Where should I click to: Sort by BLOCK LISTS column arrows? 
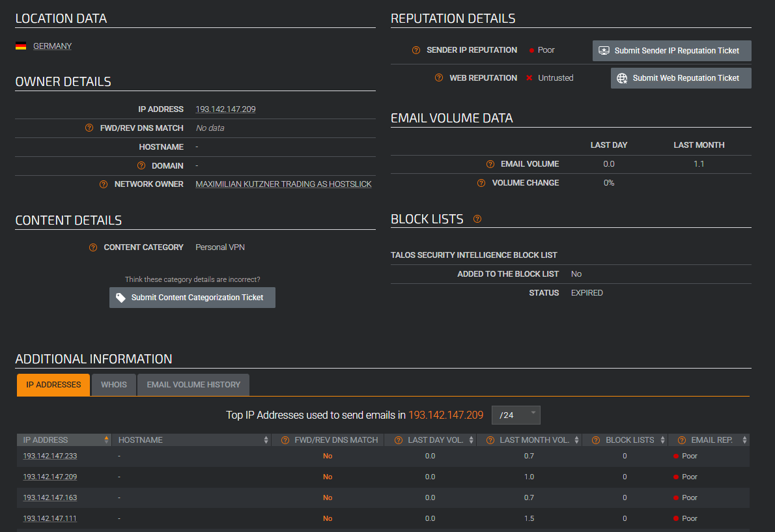point(662,440)
